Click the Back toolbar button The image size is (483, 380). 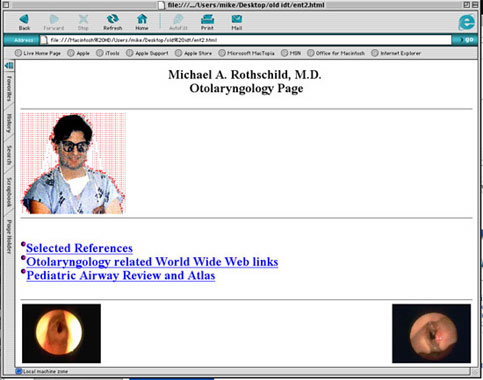click(24, 22)
